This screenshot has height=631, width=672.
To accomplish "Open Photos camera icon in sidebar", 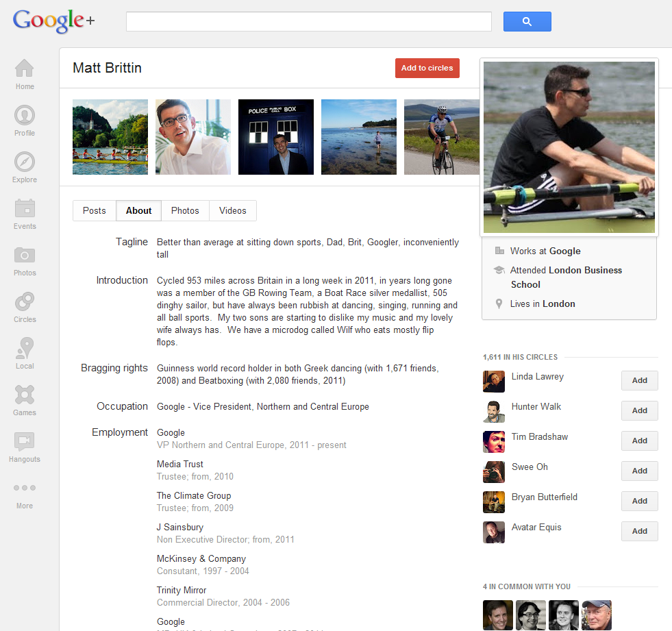I will click(x=25, y=255).
